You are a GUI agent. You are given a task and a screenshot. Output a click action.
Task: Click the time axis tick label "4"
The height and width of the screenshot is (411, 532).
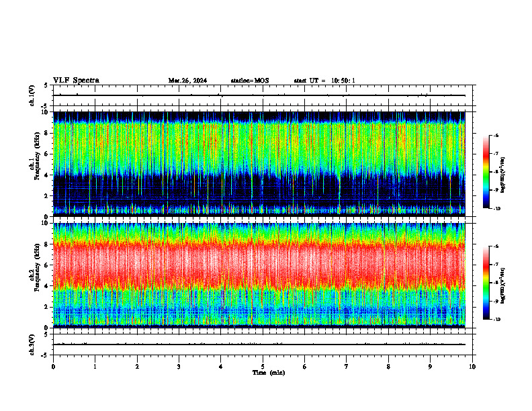point(221,367)
